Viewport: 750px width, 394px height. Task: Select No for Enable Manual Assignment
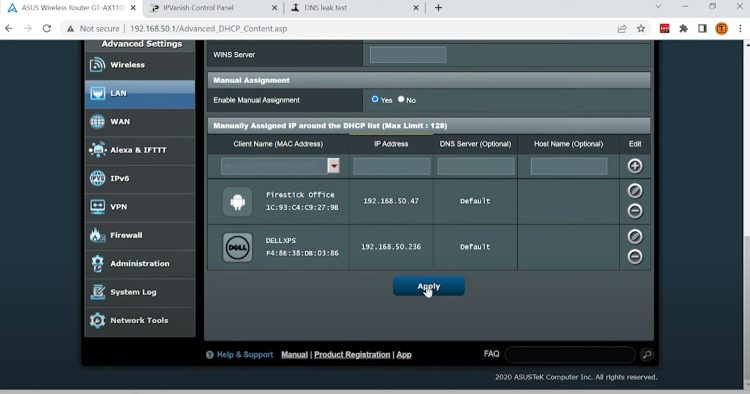(401, 99)
